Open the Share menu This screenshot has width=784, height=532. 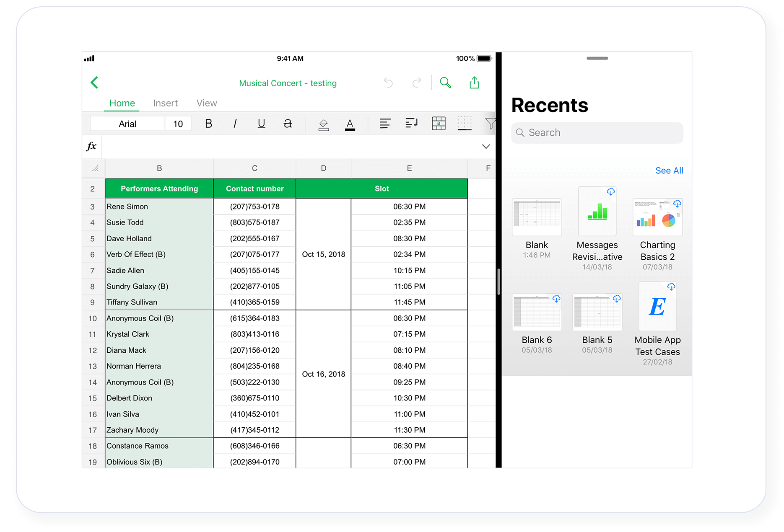(474, 83)
